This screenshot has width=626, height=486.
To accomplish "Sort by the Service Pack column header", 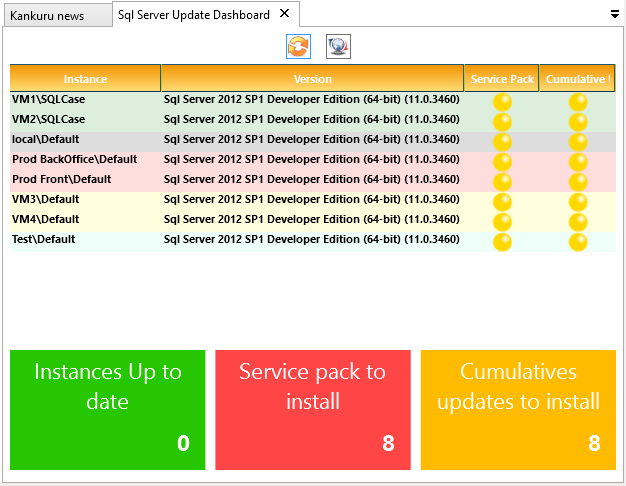I will click(502, 78).
